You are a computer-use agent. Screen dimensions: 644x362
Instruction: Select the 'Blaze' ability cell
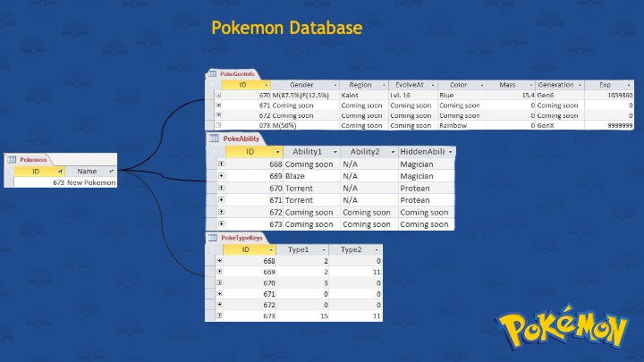(311, 176)
